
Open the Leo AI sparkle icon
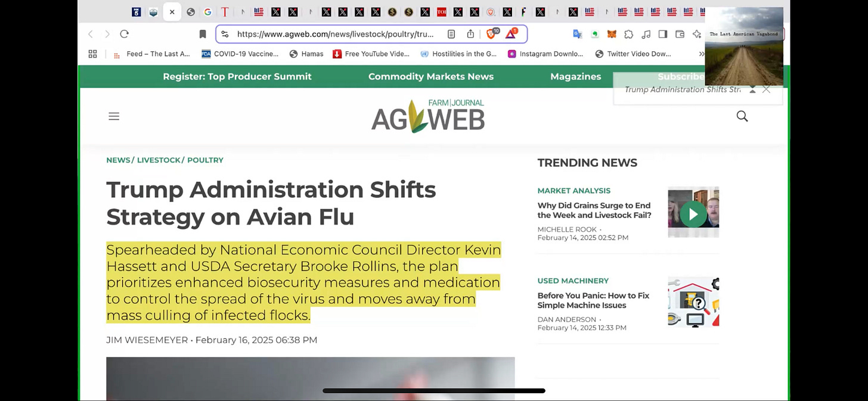697,34
